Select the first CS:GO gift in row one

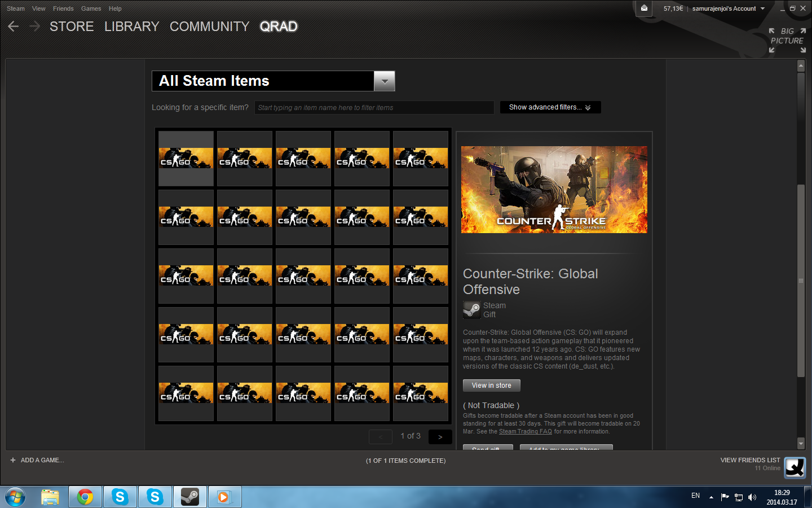click(186, 159)
